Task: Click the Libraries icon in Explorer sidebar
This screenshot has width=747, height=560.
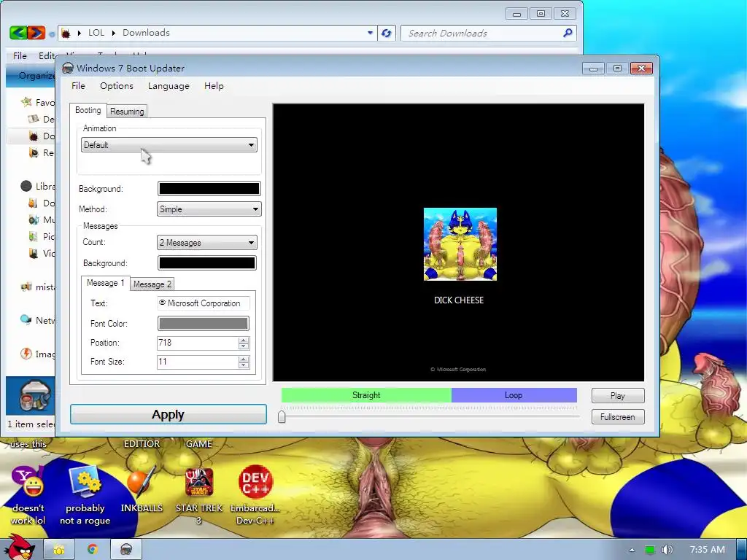Action: coord(26,186)
